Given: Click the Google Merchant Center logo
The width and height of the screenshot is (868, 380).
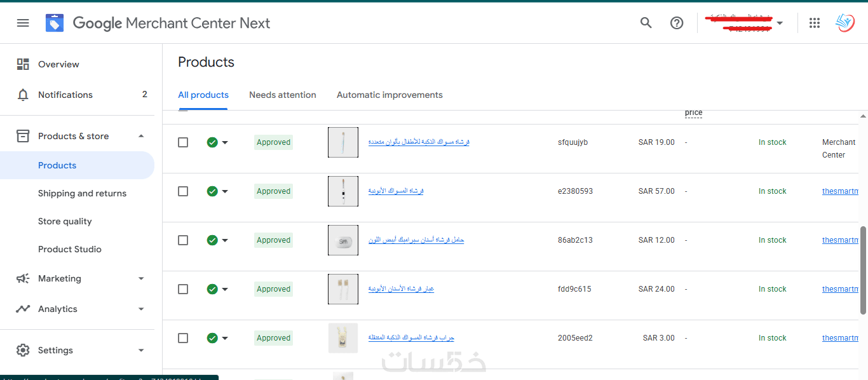Looking at the screenshot, I should [55, 23].
